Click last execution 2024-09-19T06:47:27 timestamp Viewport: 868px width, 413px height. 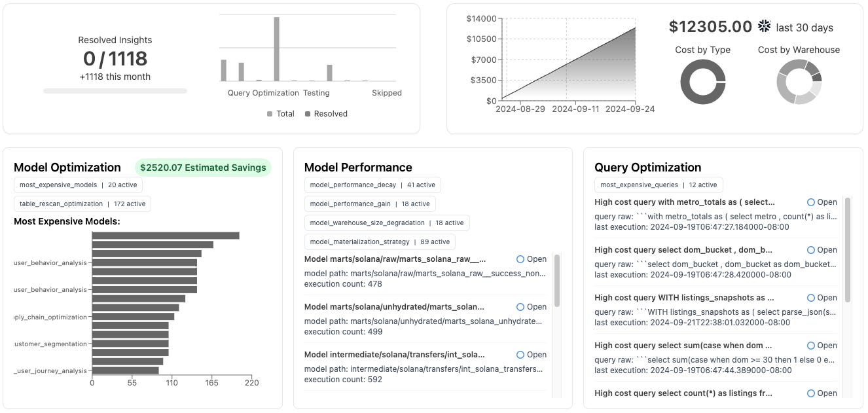click(x=692, y=227)
